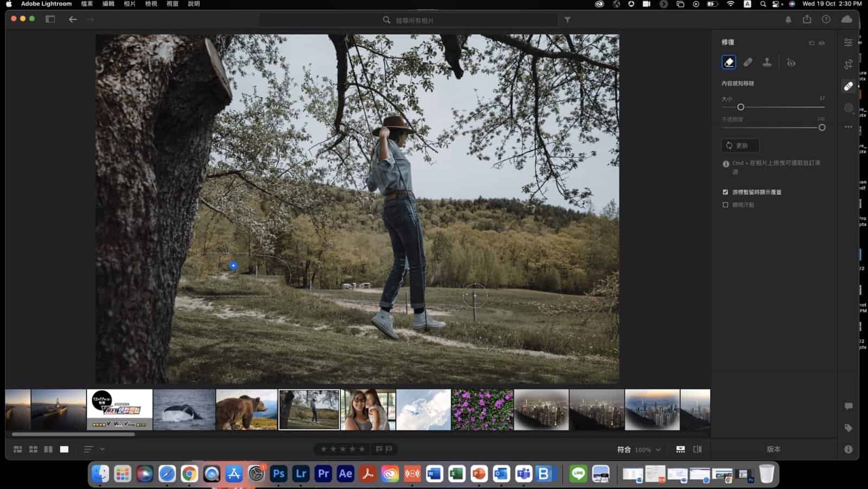Select the Healing brush bandage tool
This screenshot has width=868, height=489.
748,62
